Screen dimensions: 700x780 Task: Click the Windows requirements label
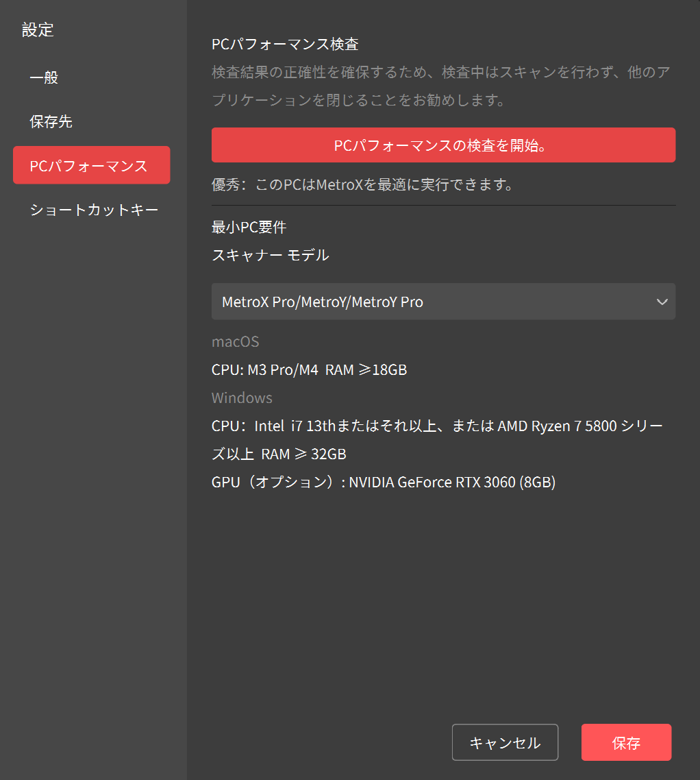[x=242, y=398]
